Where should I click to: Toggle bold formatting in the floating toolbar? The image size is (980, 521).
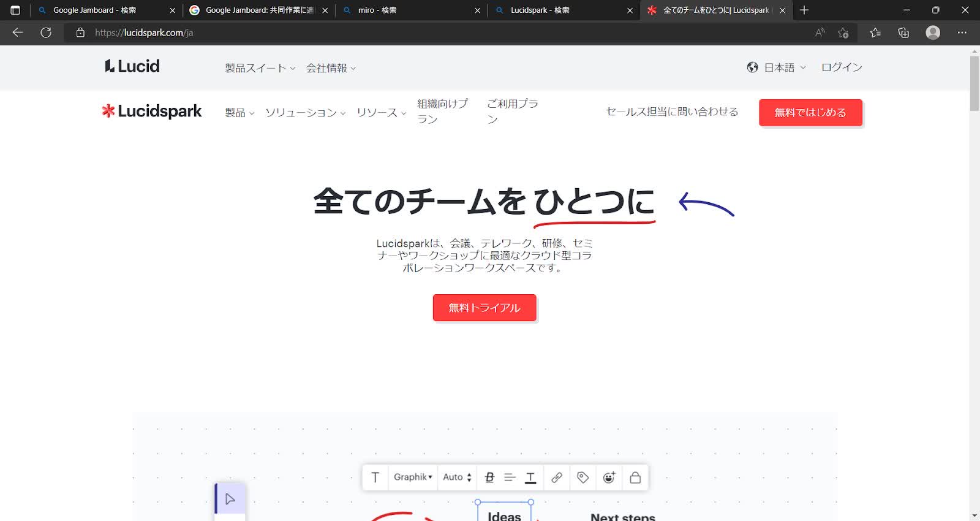(489, 477)
